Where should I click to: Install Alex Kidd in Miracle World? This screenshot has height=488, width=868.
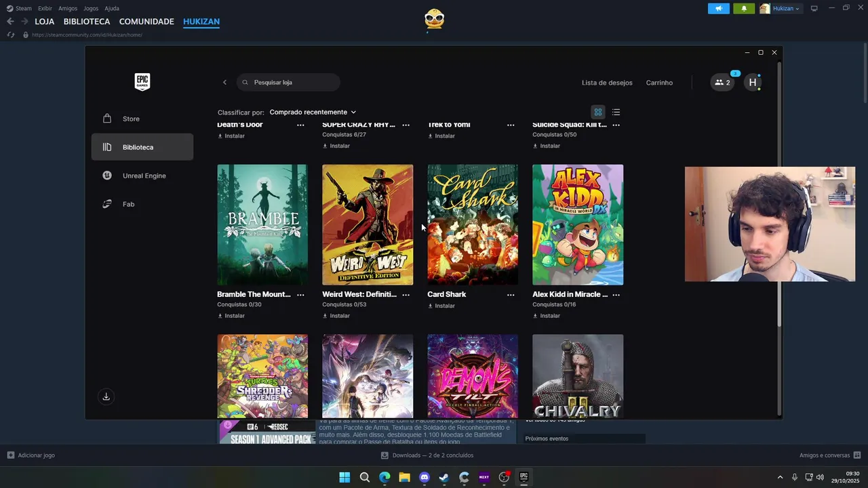coord(547,316)
